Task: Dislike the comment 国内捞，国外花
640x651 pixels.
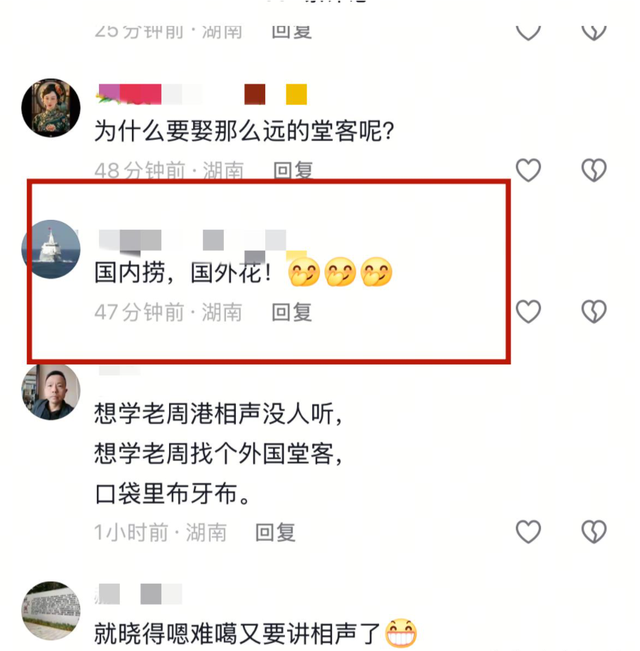Action: pos(594,311)
